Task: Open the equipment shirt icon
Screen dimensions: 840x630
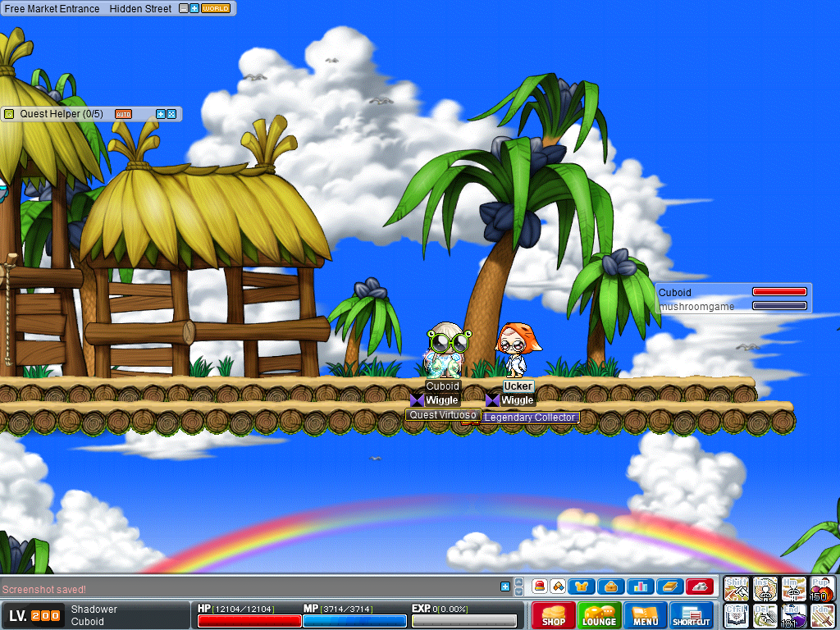Action: point(581,586)
